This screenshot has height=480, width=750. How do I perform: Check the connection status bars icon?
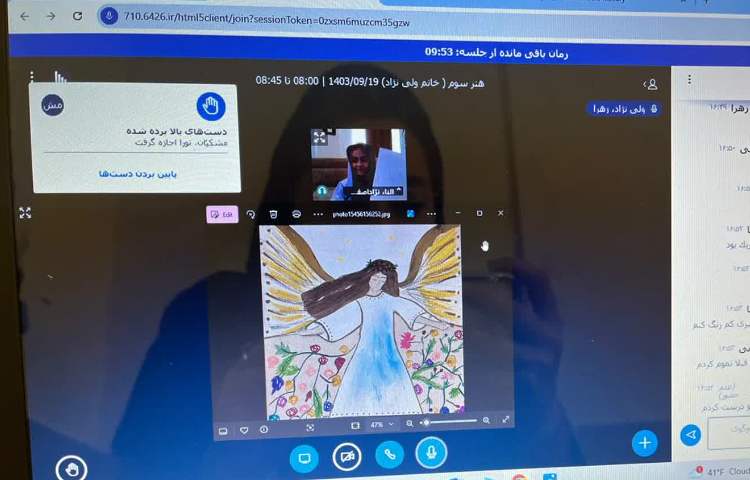point(60,77)
